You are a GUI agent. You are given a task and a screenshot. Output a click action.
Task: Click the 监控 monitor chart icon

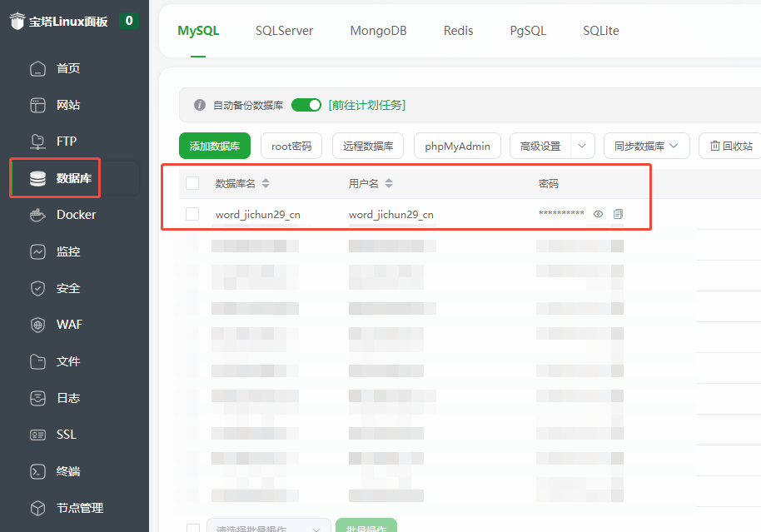click(37, 251)
